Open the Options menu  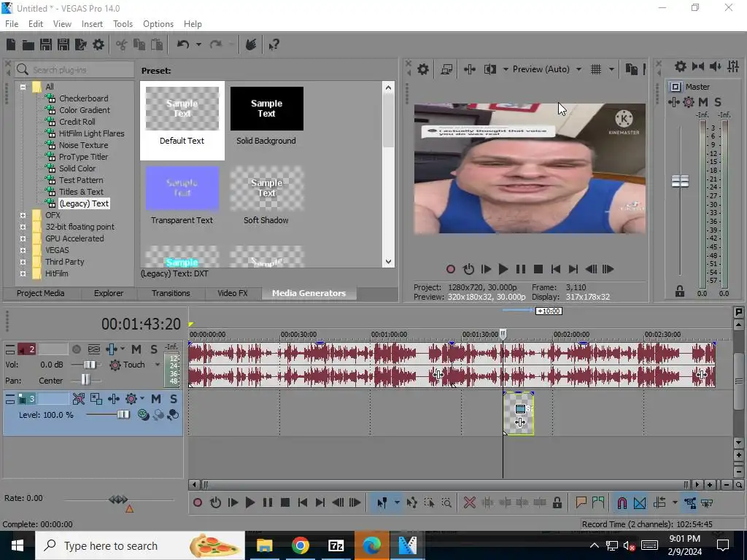(x=158, y=24)
